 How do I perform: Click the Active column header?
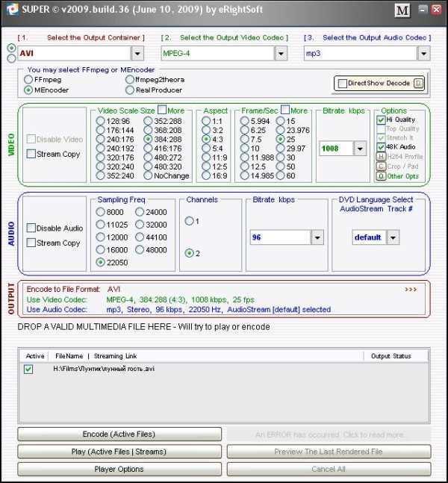pos(35,356)
